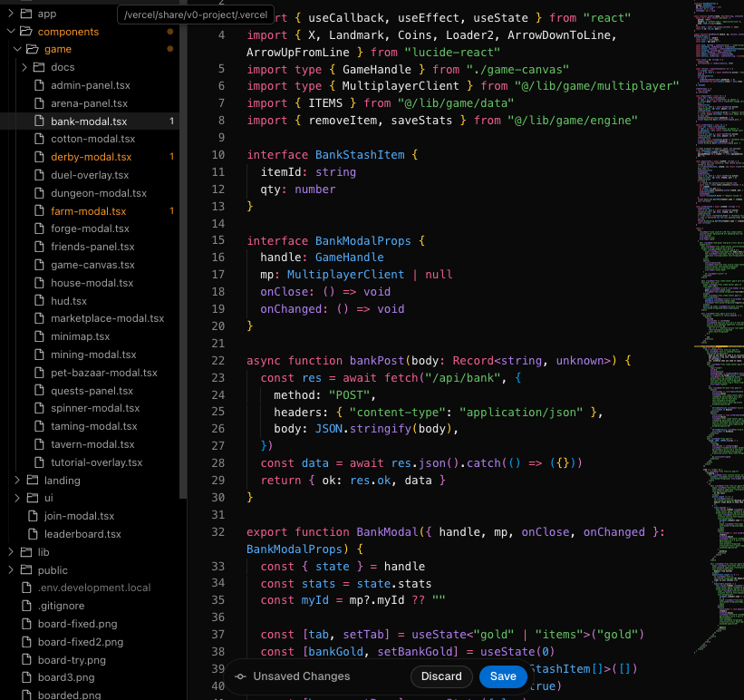The image size is (744, 700).
Task: Open game-canvas.tsx file
Action: click(92, 265)
